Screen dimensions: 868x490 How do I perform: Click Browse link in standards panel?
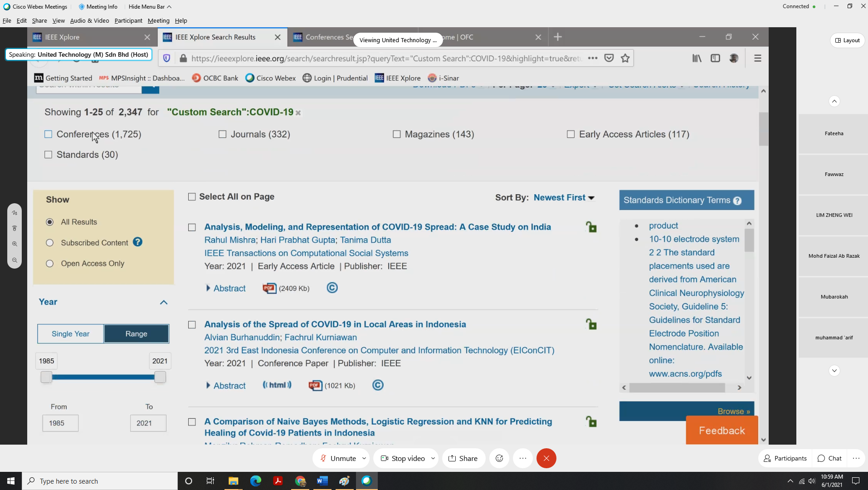click(x=733, y=411)
